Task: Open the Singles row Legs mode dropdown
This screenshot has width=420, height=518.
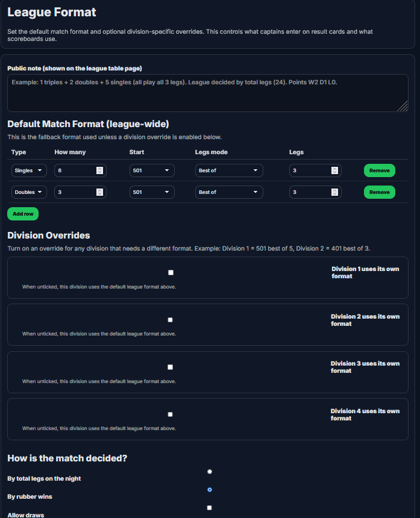Action: tap(229, 170)
